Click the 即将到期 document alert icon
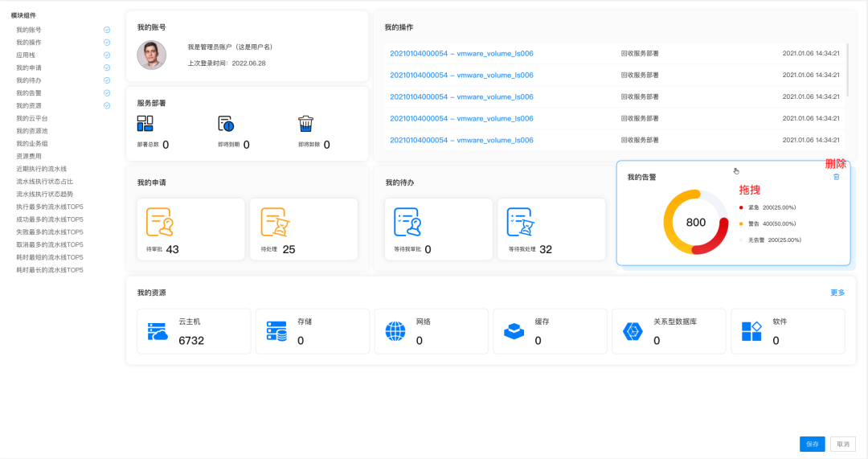868x459 pixels. click(226, 124)
